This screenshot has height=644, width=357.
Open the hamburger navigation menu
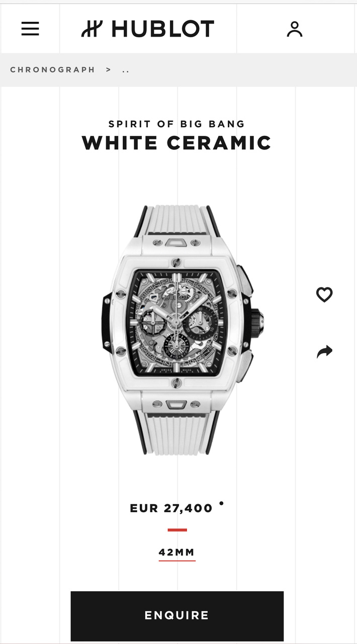tap(30, 29)
